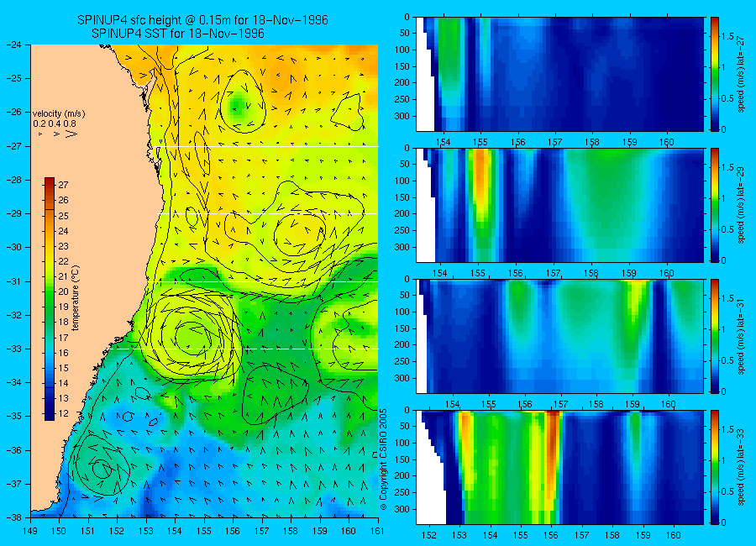
Task: Click the '0.2 0.4 0.8' velocity scale values
Action: pos(55,123)
